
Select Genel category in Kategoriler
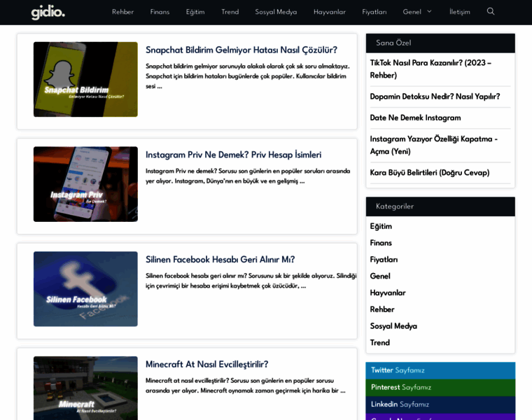pyautogui.click(x=380, y=276)
